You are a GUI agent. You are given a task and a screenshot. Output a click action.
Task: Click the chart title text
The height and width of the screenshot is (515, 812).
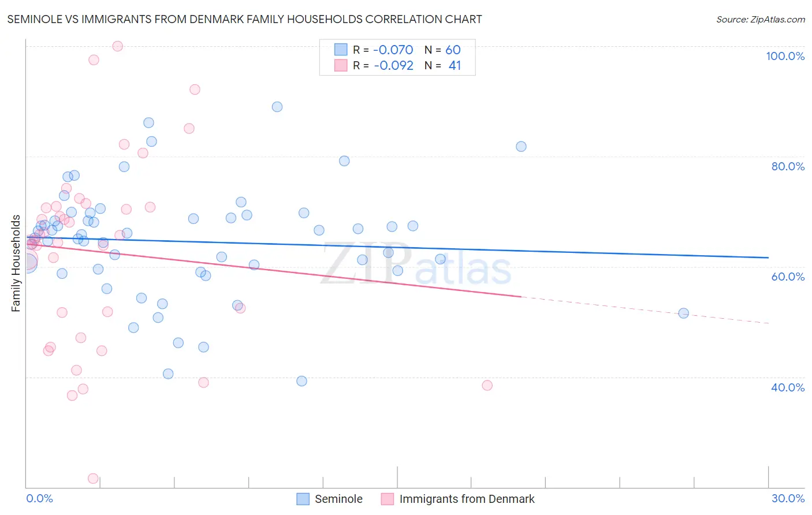[244, 19]
